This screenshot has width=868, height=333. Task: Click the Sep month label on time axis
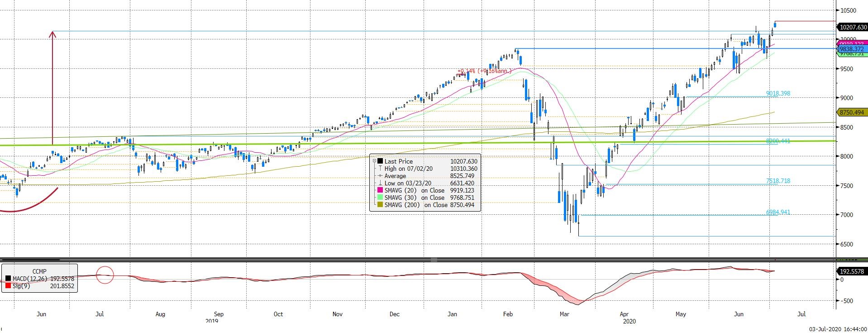click(x=219, y=314)
